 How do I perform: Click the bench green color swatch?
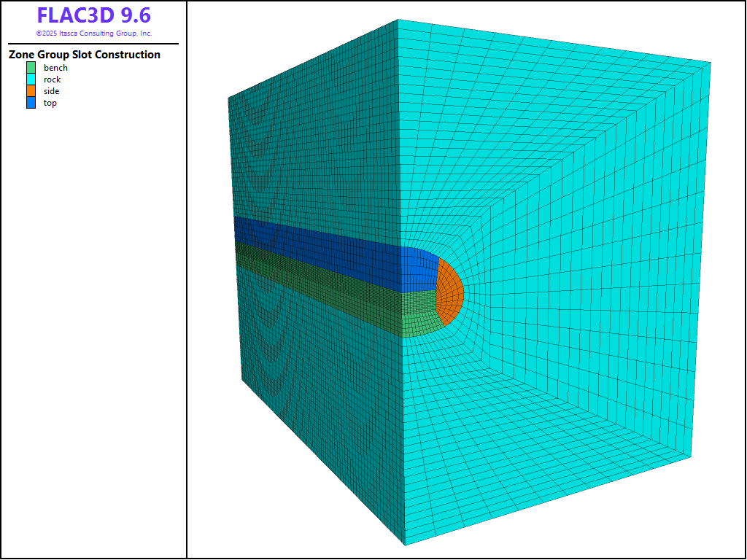click(31, 68)
